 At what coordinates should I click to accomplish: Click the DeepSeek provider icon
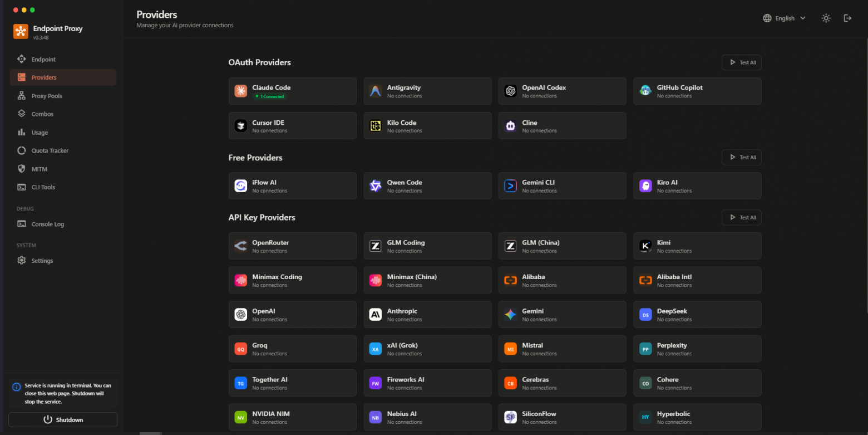pos(645,315)
